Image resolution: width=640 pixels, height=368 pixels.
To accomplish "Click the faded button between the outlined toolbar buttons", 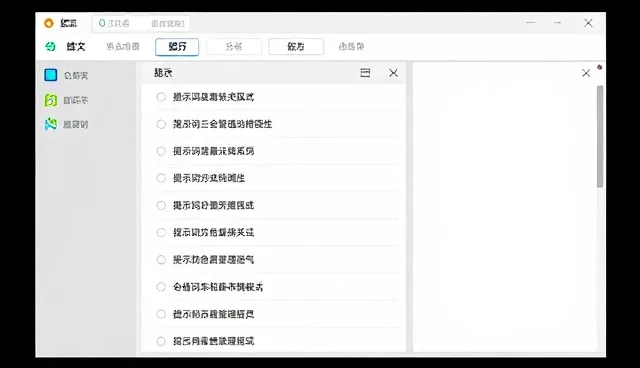I will 234,47.
